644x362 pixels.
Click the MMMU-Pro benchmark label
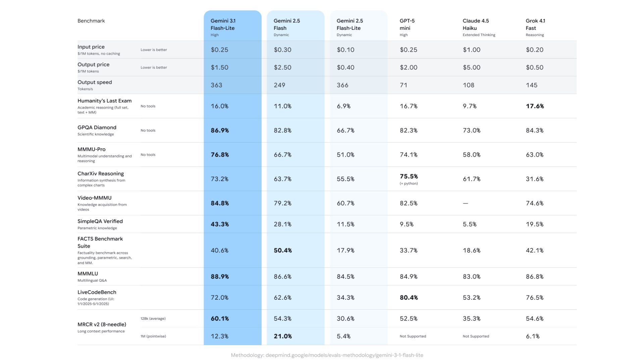pyautogui.click(x=91, y=149)
